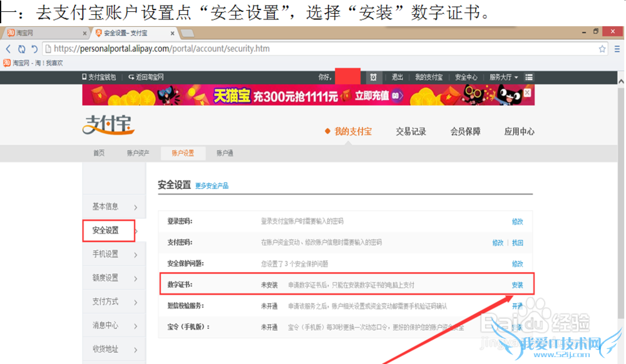Click 修改 for 登录密码
This screenshot has width=626, height=364.
click(518, 221)
